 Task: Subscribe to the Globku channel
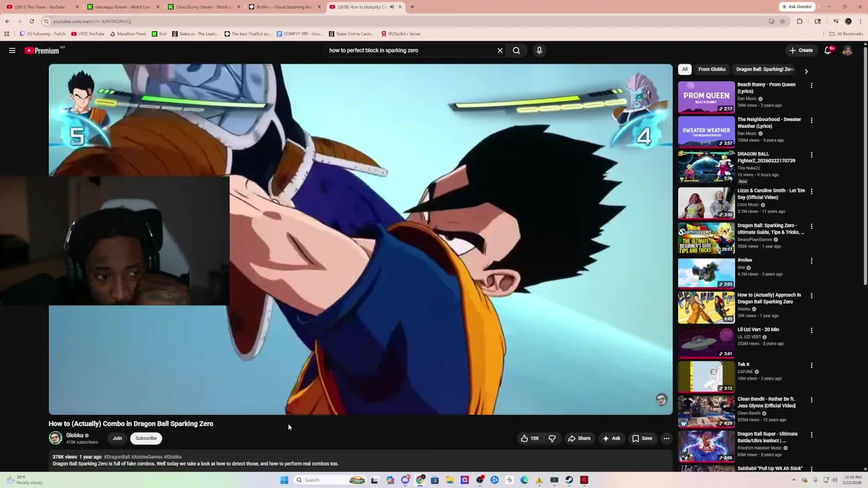coord(146,439)
